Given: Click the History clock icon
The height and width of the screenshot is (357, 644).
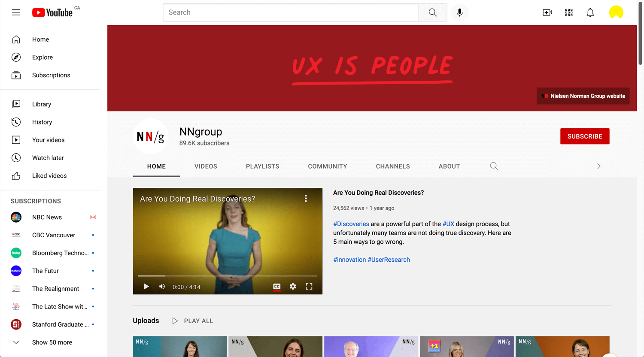Looking at the screenshot, I should (x=16, y=122).
